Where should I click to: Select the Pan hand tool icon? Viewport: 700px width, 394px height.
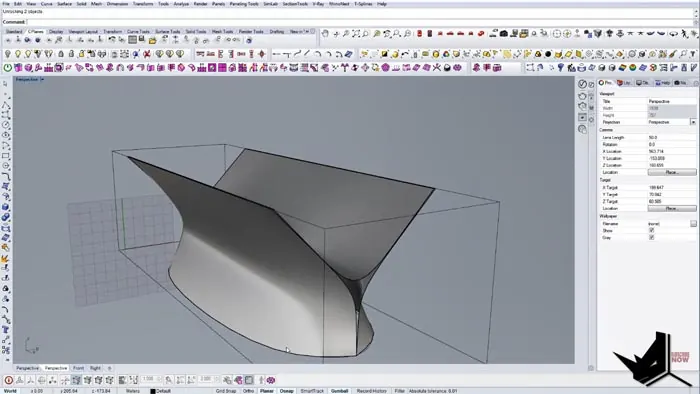pyautogui.click(x=325, y=33)
